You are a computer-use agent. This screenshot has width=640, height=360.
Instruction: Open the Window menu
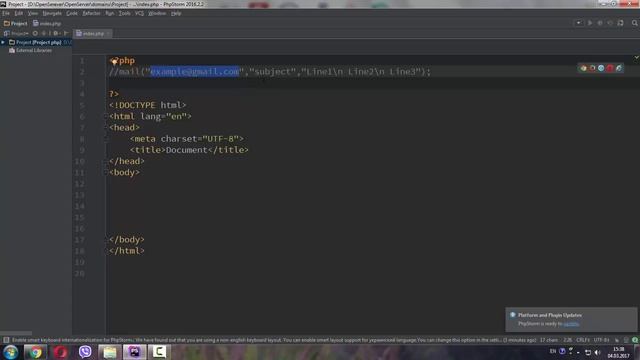coord(157,13)
